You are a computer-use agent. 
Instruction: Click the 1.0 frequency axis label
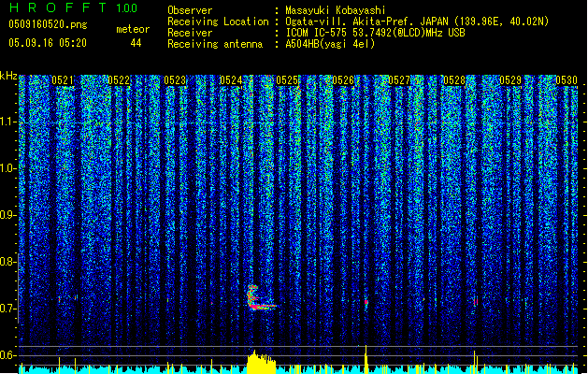pyautogui.click(x=8, y=168)
